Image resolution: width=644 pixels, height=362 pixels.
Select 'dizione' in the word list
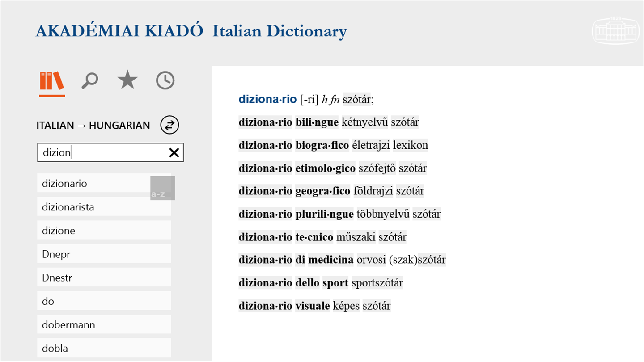click(104, 231)
